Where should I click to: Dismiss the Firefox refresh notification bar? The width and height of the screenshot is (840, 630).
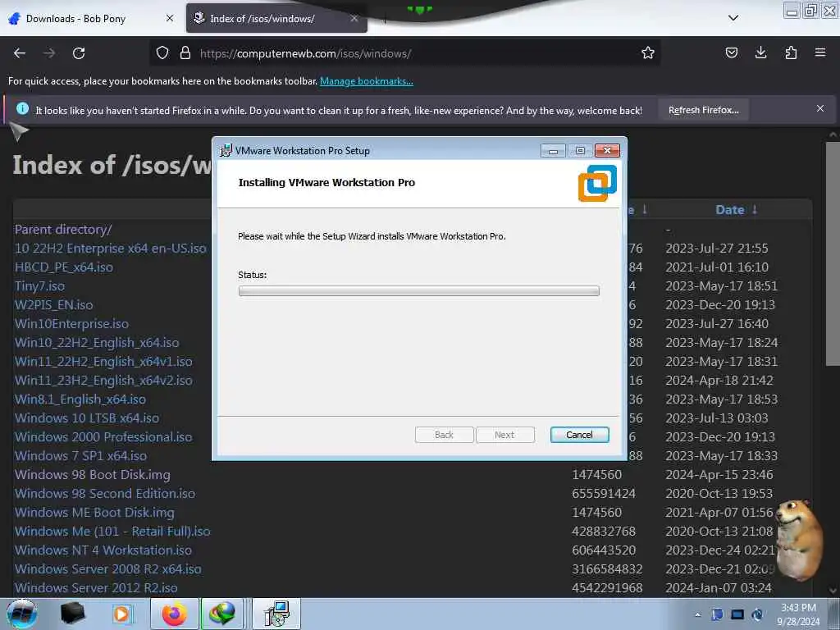[819, 109]
